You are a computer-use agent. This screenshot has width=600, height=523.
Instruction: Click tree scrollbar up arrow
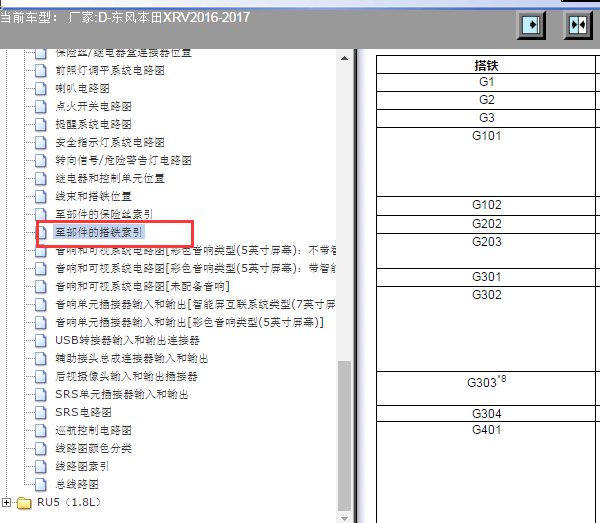pyautogui.click(x=344, y=58)
